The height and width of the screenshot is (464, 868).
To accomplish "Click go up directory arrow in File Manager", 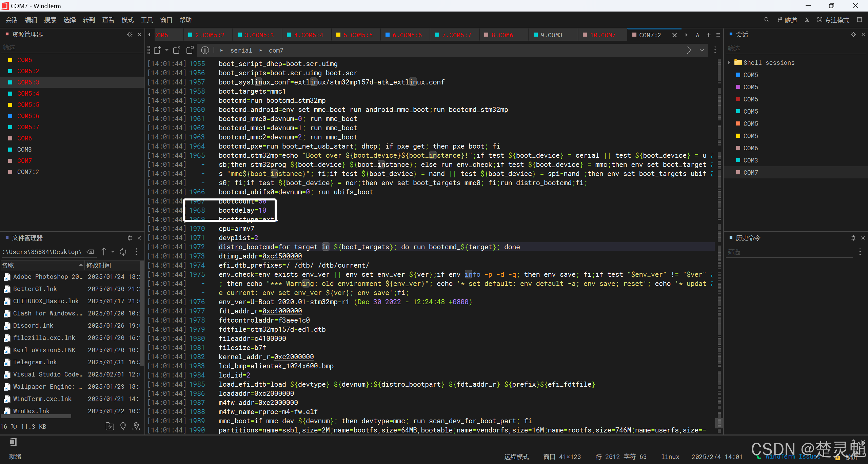I will (x=104, y=252).
